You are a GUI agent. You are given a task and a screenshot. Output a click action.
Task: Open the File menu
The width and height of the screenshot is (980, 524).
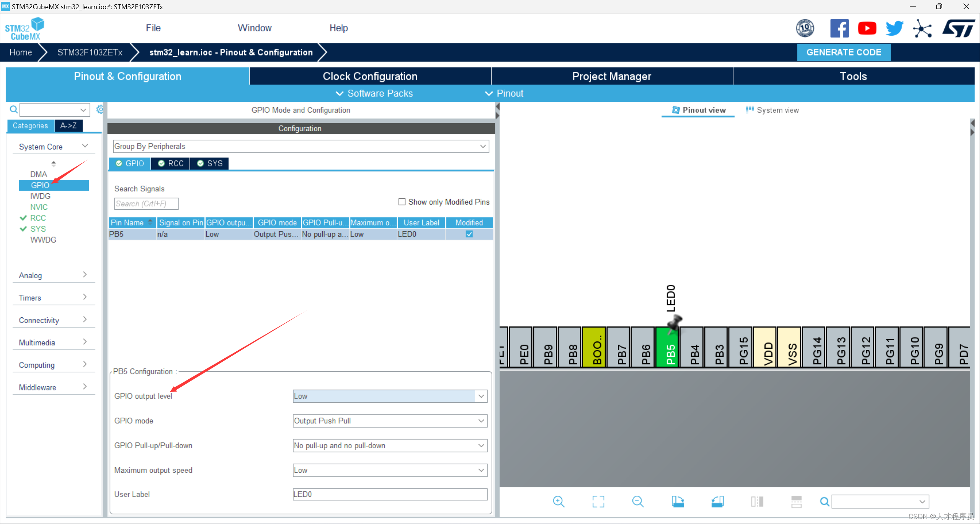153,28
